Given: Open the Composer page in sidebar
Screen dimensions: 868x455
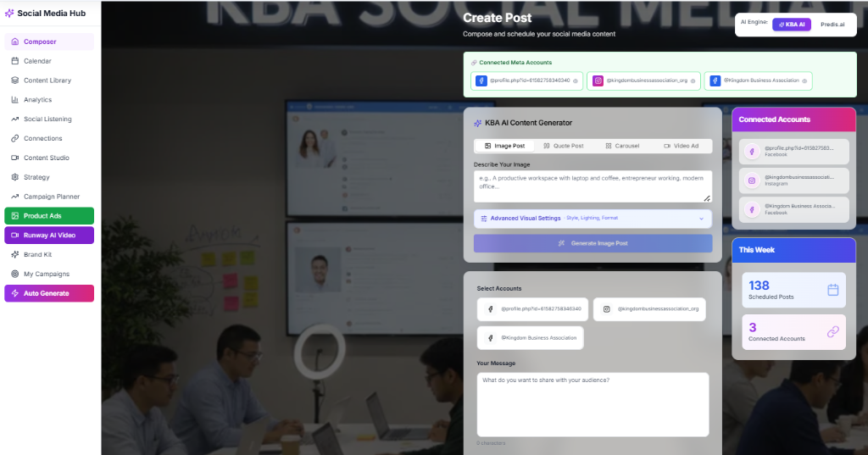Looking at the screenshot, I should coord(49,42).
